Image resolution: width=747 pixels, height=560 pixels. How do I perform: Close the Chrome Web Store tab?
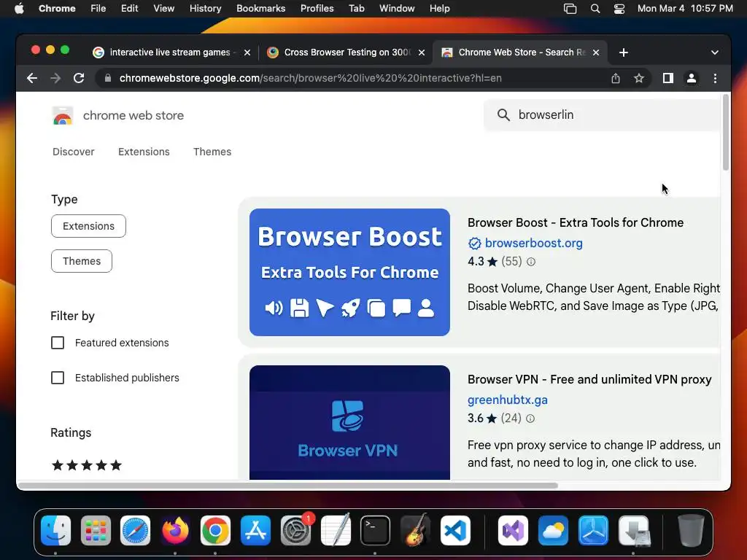point(596,52)
